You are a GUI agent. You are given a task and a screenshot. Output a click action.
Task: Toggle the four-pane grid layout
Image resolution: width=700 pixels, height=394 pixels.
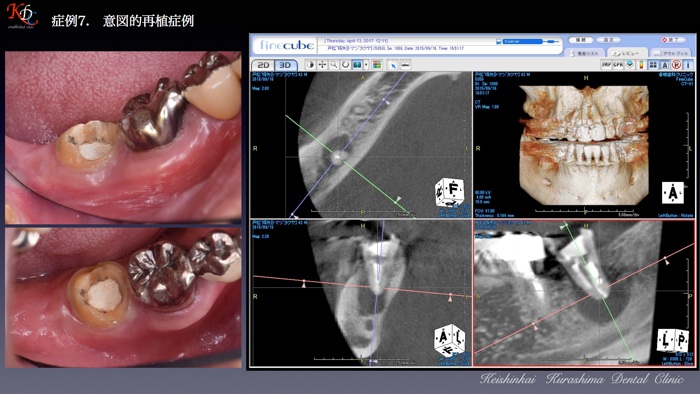pyautogui.click(x=653, y=65)
